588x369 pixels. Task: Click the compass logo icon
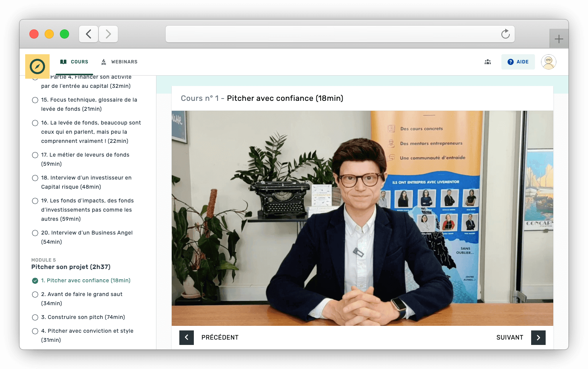37,66
